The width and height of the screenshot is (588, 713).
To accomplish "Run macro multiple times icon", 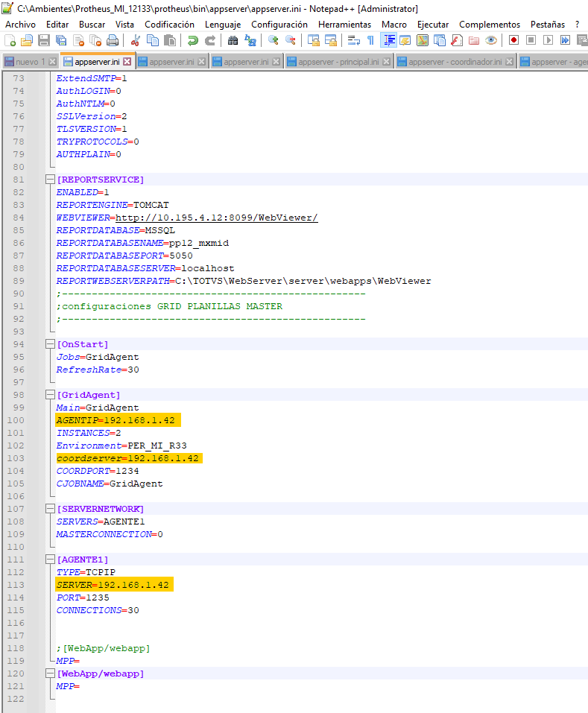I will 565,40.
